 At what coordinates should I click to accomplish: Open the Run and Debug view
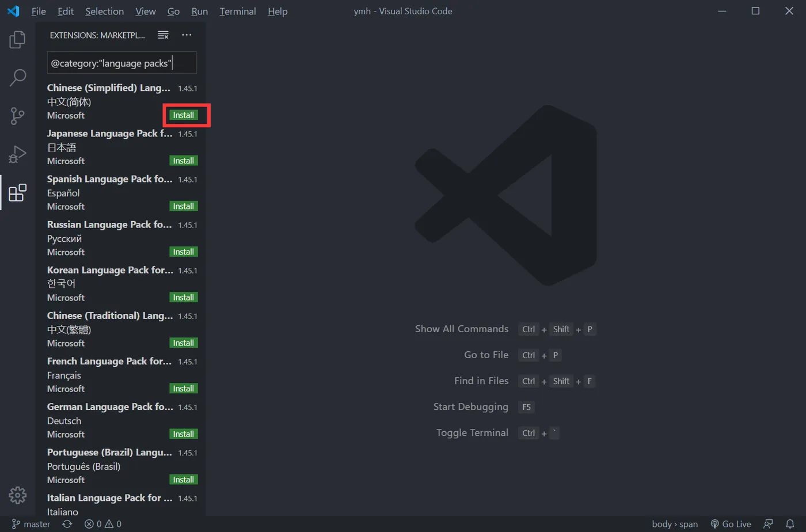[17, 154]
